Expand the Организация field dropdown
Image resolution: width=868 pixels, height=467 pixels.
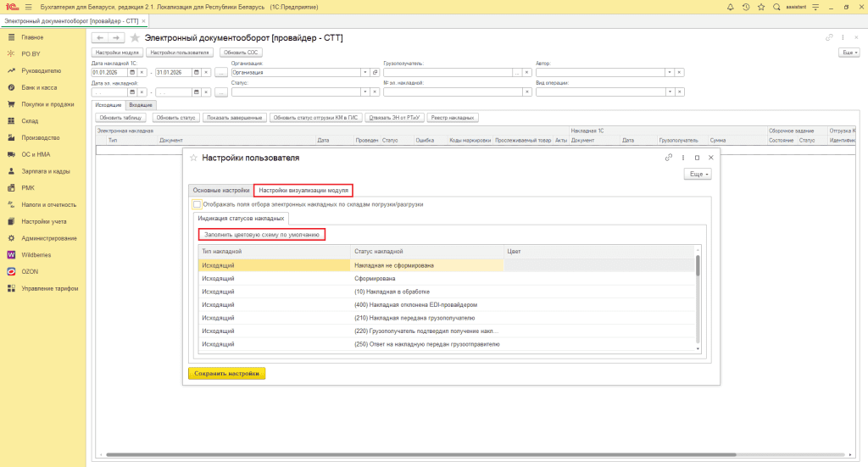[x=364, y=73]
